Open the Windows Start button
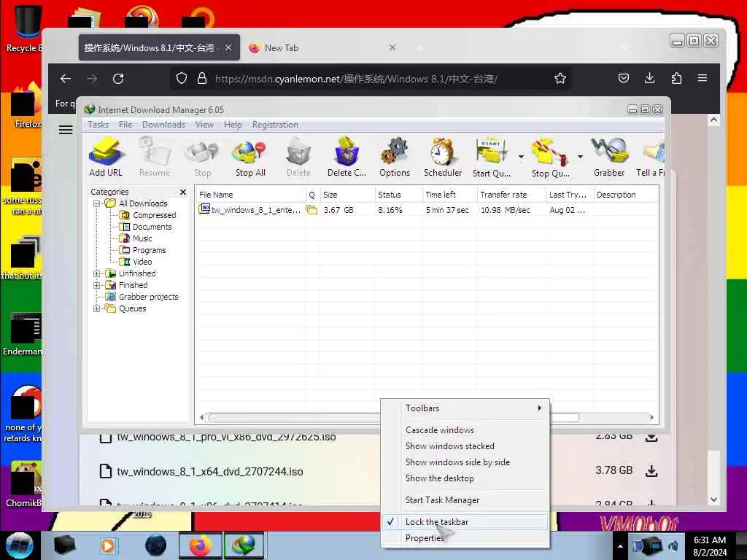This screenshot has height=560, width=747. click(19, 545)
